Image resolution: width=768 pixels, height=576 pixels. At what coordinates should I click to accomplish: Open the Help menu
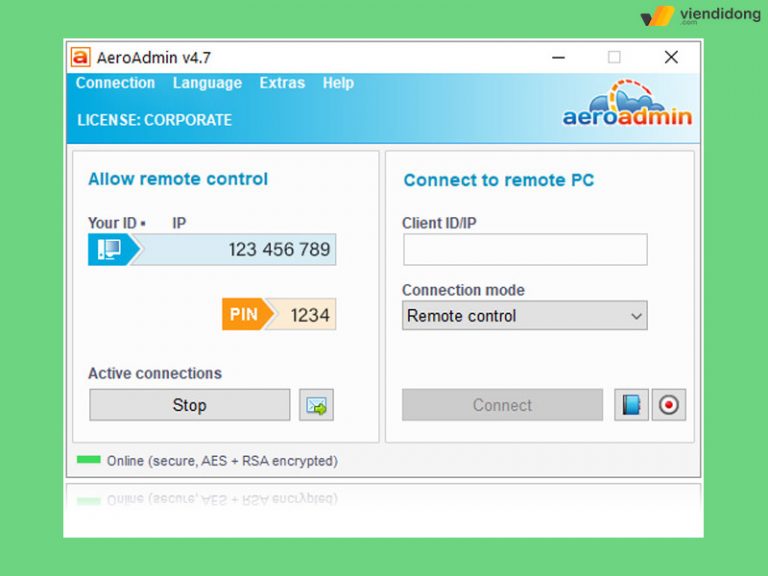pyautogui.click(x=338, y=83)
